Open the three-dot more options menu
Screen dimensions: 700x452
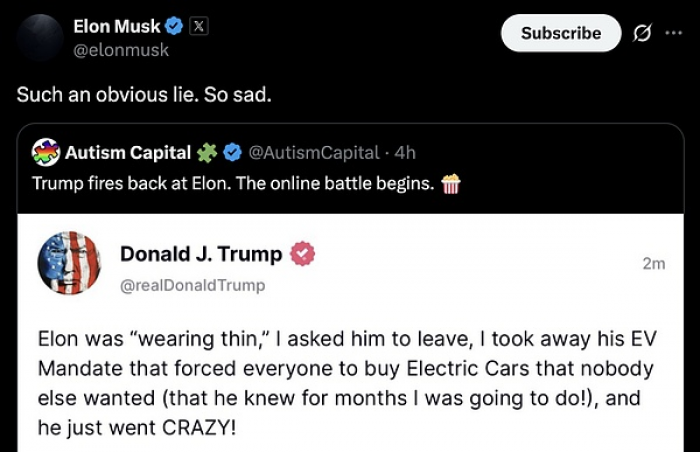coord(672,33)
